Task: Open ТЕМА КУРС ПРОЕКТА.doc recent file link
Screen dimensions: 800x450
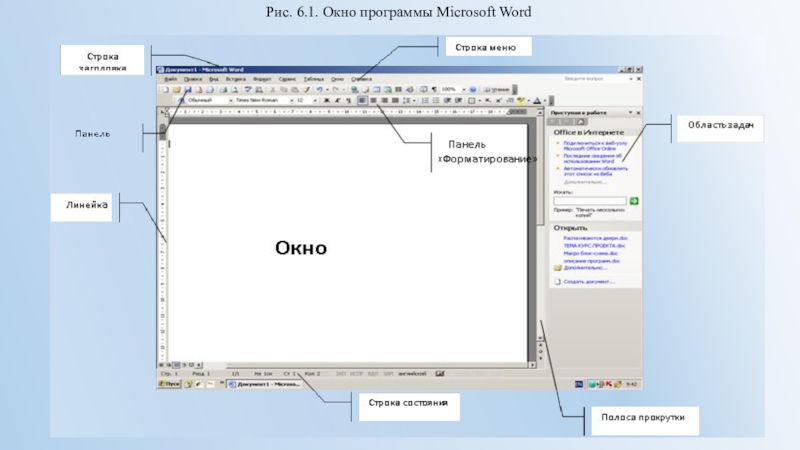Action: 594,245
